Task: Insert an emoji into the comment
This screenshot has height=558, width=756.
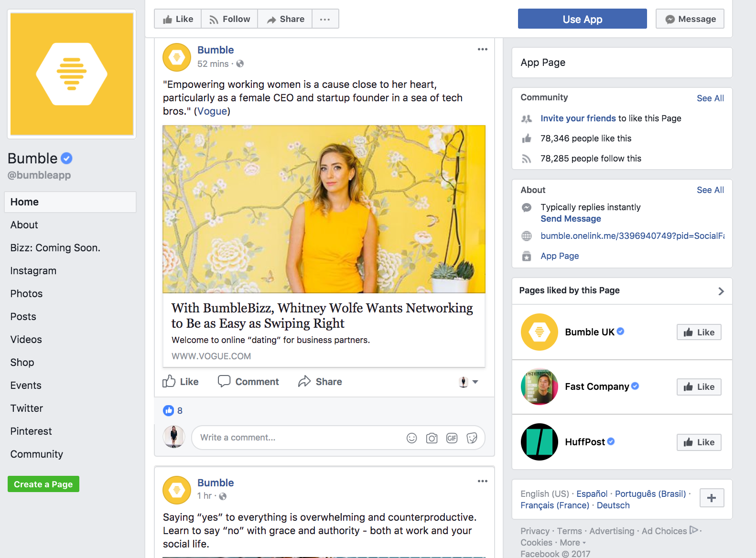Action: pyautogui.click(x=412, y=438)
